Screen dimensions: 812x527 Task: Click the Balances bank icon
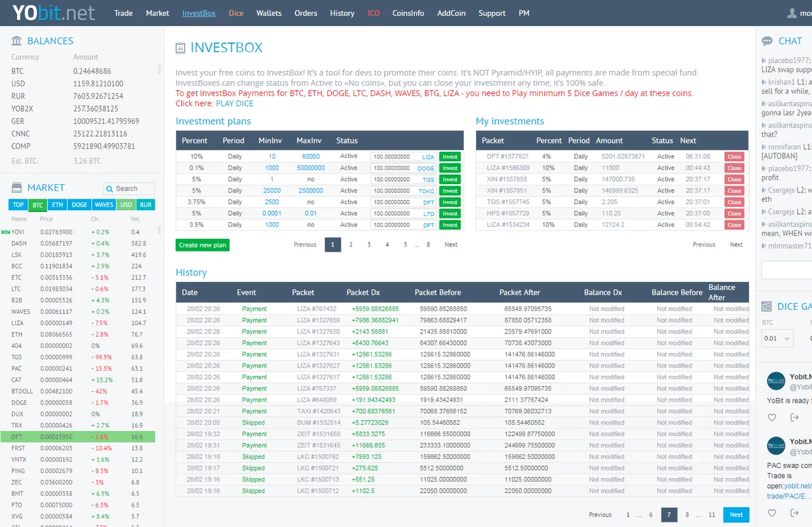(x=16, y=41)
